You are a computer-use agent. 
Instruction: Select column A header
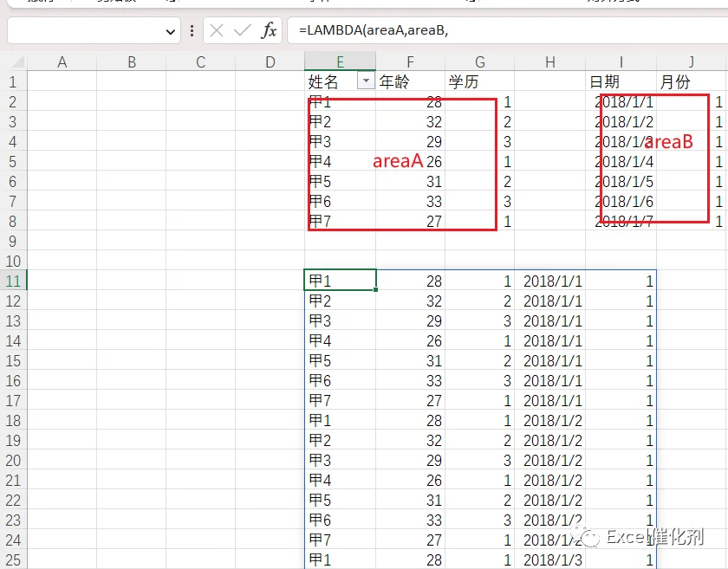pos(62,61)
